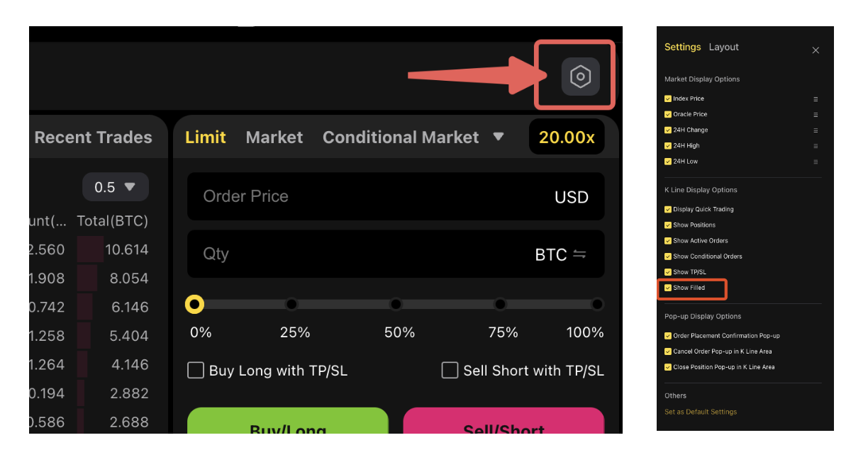Switch to the Layout tab
Screen dimensions: 868x462
pos(724,47)
